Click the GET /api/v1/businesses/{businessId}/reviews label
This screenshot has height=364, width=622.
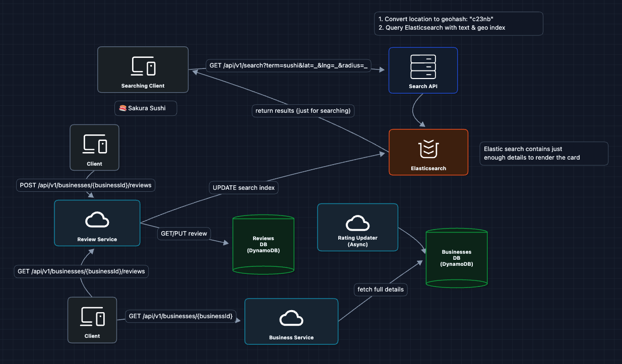[x=81, y=271]
